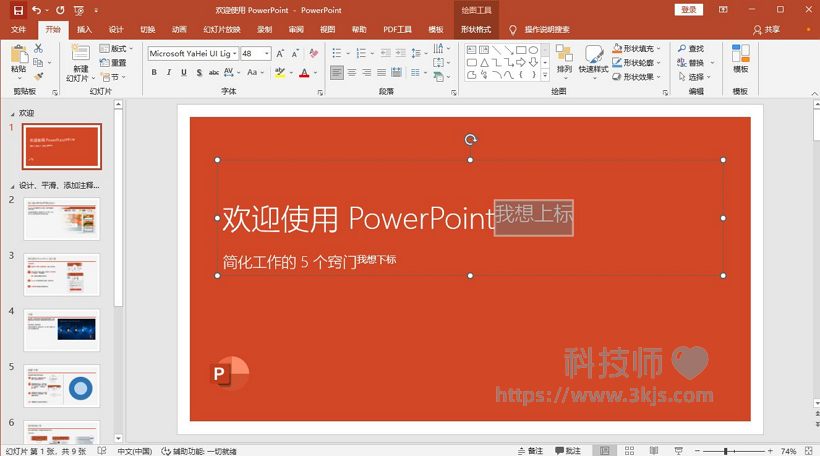Click the Undo arrow icon

[36, 10]
